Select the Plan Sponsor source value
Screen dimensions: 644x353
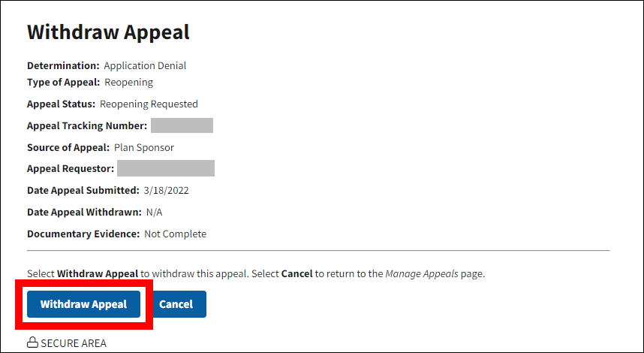[144, 147]
